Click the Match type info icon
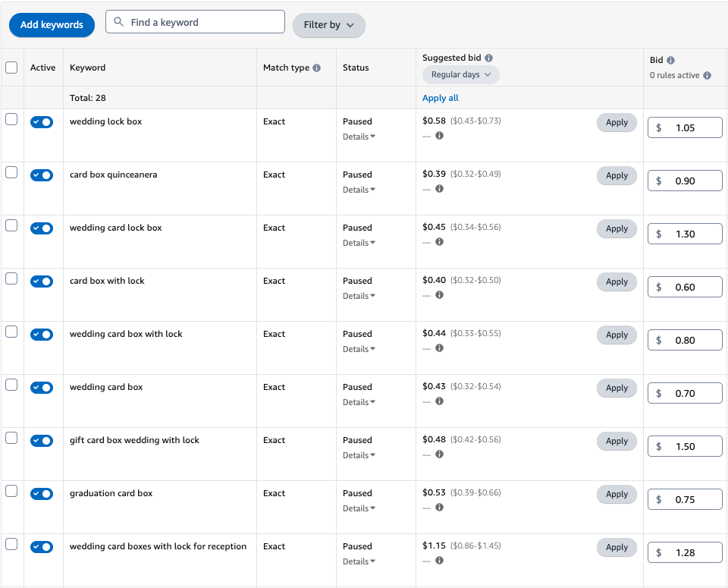 pos(317,68)
